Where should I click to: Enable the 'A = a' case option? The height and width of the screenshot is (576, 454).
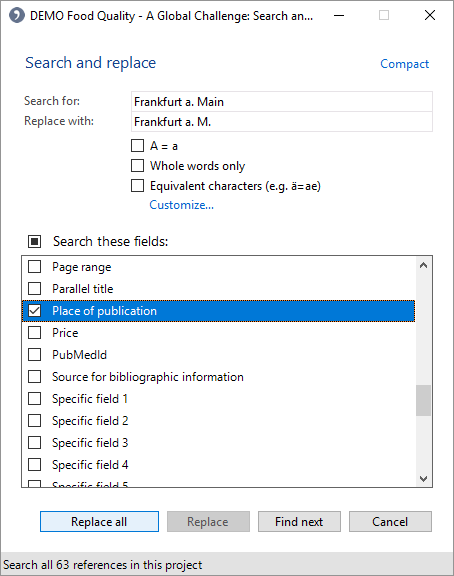point(137,145)
